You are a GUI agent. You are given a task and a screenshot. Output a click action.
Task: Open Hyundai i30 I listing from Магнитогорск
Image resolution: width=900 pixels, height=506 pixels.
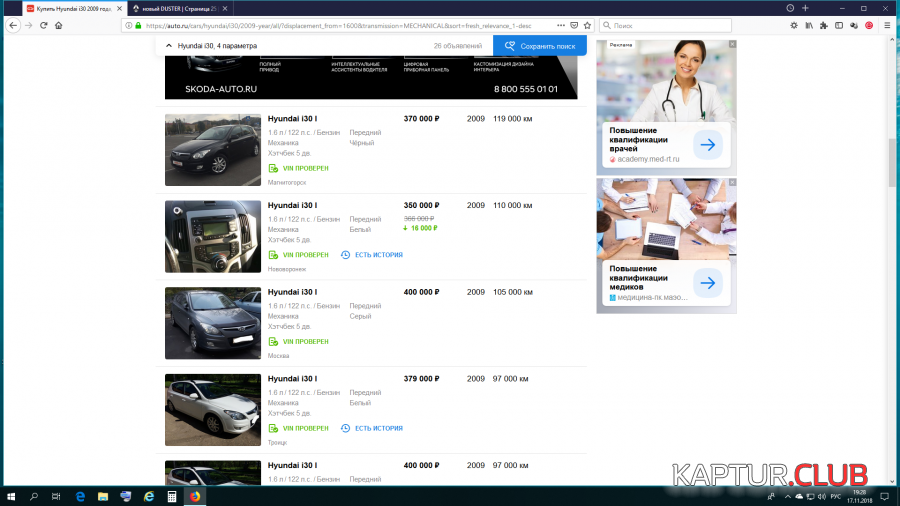point(292,119)
